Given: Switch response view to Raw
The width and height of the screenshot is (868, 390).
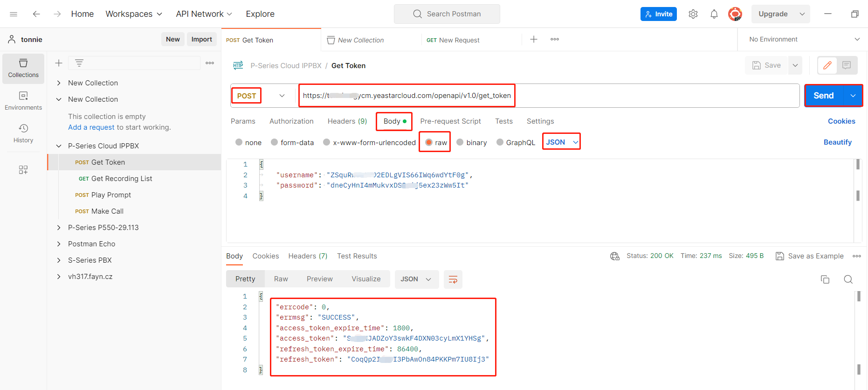Looking at the screenshot, I should [281, 279].
